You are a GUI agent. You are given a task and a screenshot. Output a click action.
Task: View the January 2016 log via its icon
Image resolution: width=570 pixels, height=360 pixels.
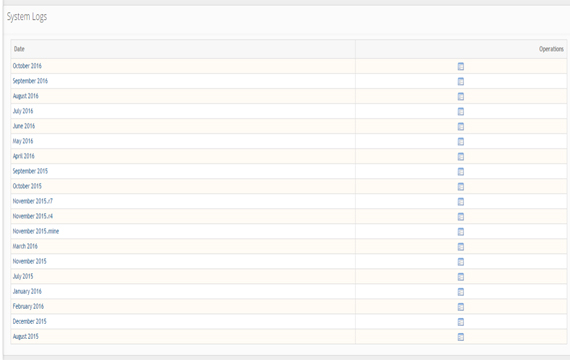461,292
